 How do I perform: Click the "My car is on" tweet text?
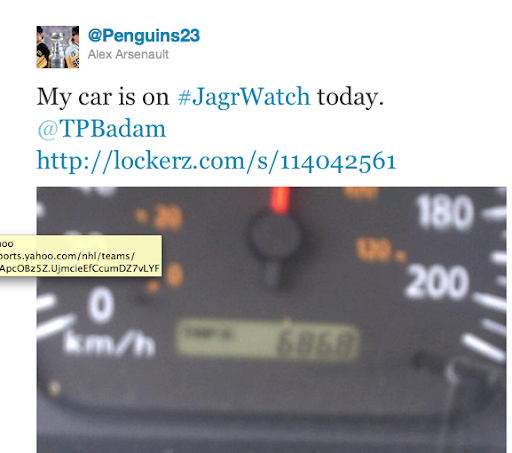pyautogui.click(x=103, y=97)
